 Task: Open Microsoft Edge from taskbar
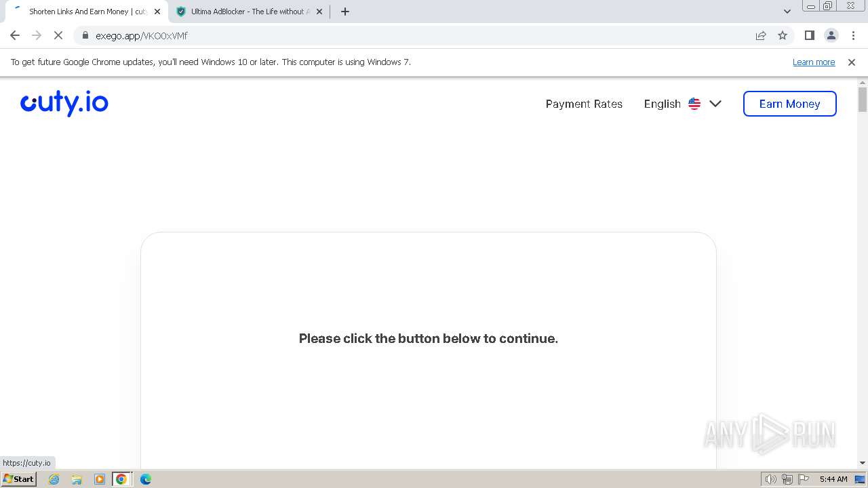point(145,479)
